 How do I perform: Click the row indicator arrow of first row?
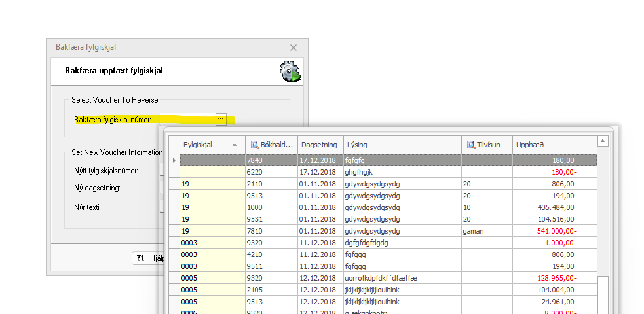pyautogui.click(x=174, y=160)
